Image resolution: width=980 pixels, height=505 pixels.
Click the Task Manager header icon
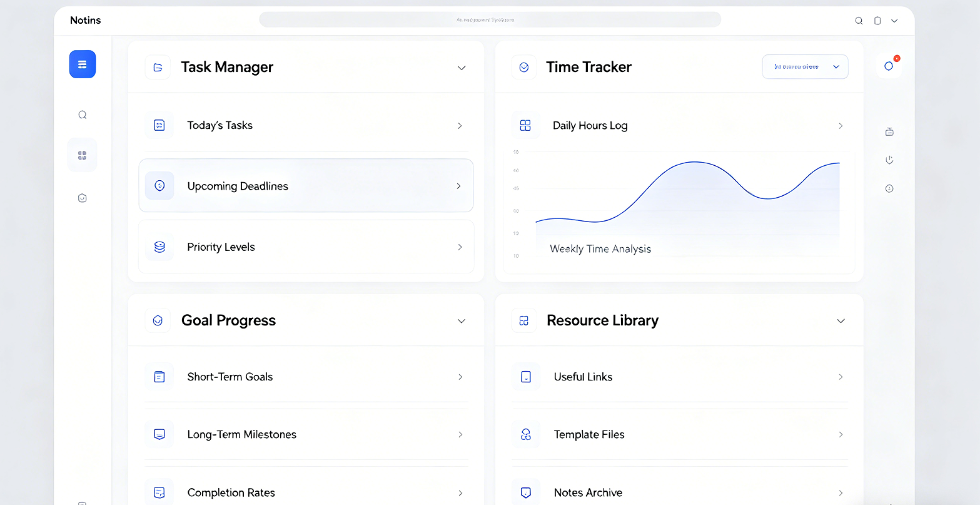pos(158,67)
